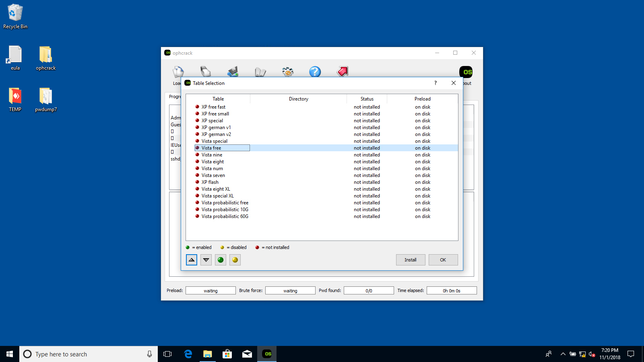Open Task View from the taskbar
This screenshot has width=644, height=362.
167,354
